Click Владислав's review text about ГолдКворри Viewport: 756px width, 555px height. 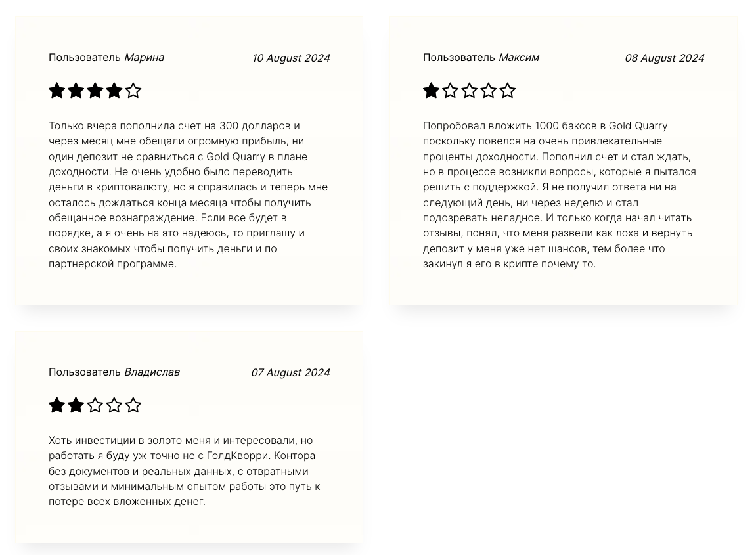coord(185,471)
